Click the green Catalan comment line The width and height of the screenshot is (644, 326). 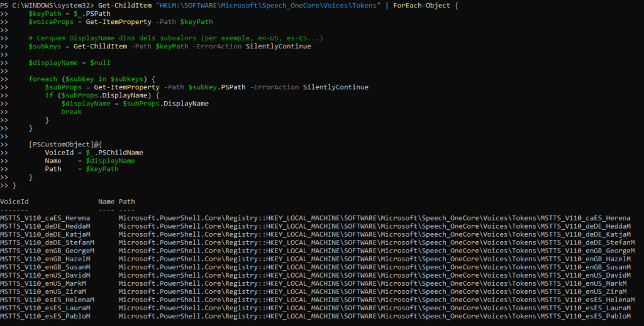176,38
